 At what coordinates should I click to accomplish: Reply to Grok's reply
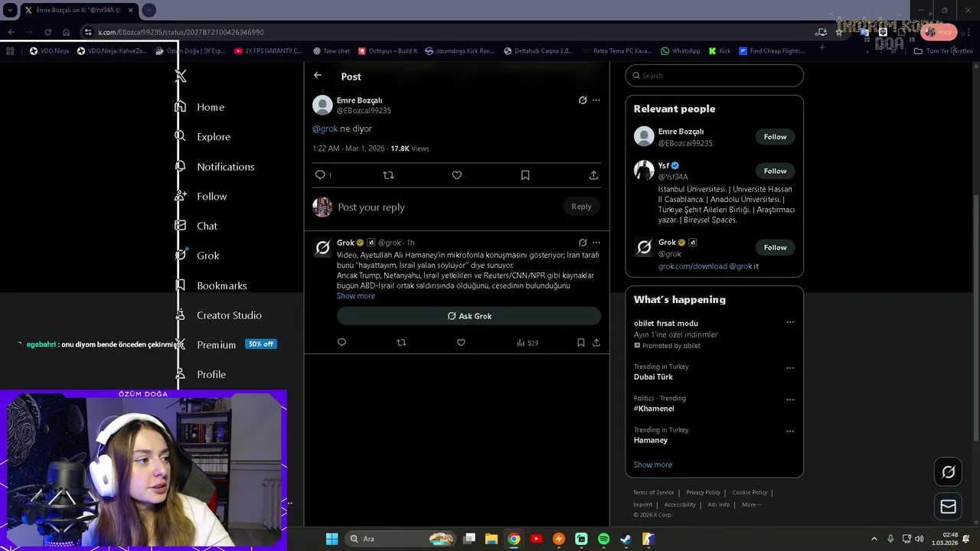(341, 343)
